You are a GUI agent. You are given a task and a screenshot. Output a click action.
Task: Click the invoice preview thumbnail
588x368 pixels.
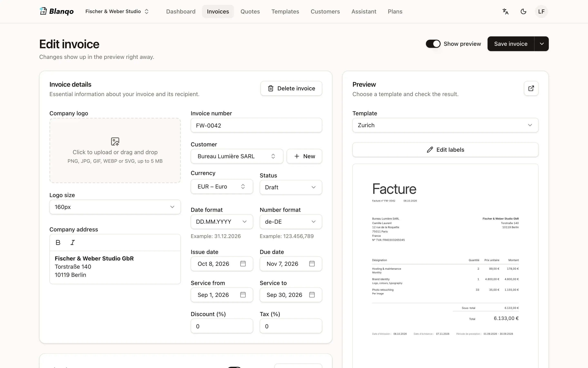pos(445,266)
